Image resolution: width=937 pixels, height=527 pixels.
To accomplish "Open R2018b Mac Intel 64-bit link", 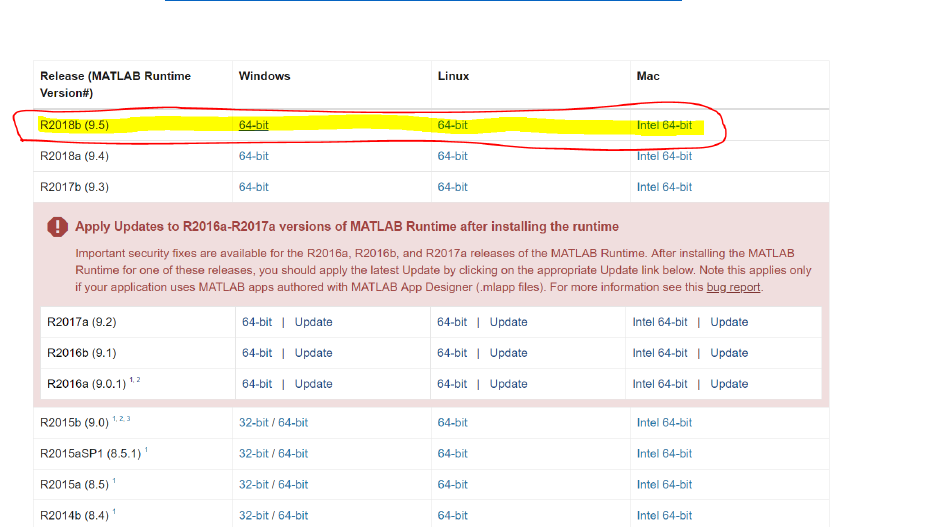I will tap(664, 125).
